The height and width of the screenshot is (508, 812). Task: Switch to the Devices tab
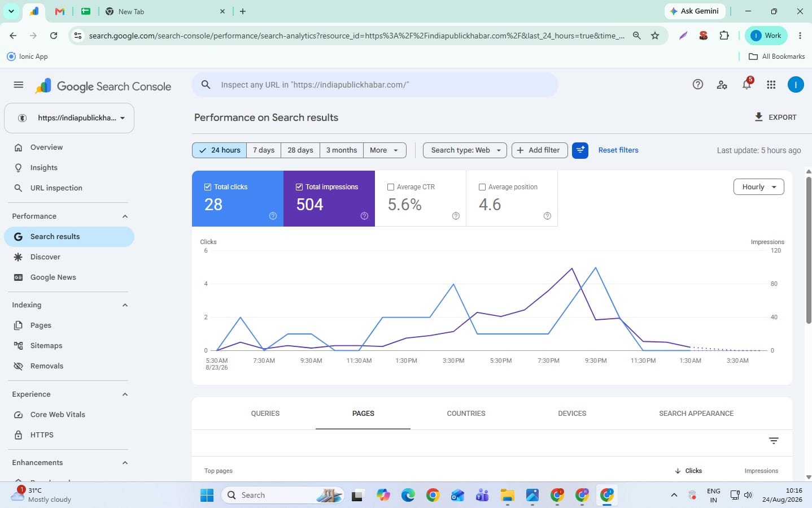[x=572, y=414]
